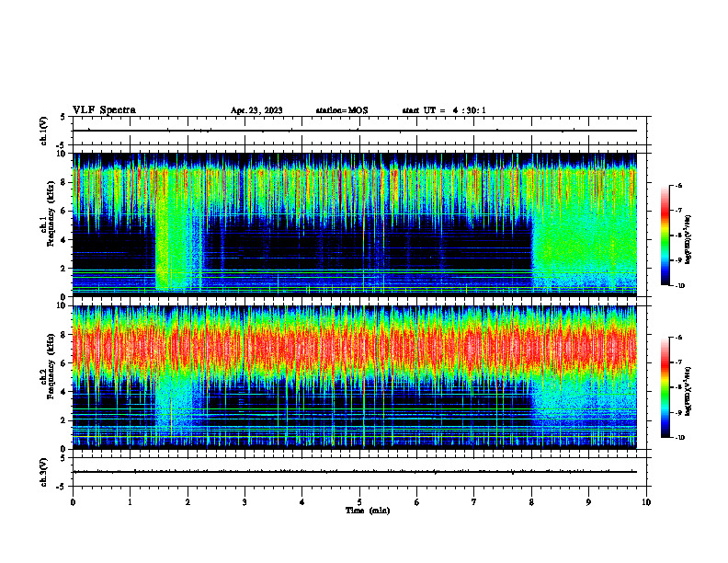Click the "VLF Spectra" title text
This screenshot has width=728, height=563.
104,110
